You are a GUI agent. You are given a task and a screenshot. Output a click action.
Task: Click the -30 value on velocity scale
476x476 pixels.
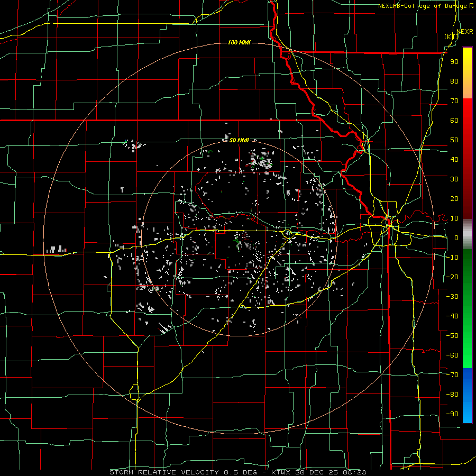tap(452, 297)
